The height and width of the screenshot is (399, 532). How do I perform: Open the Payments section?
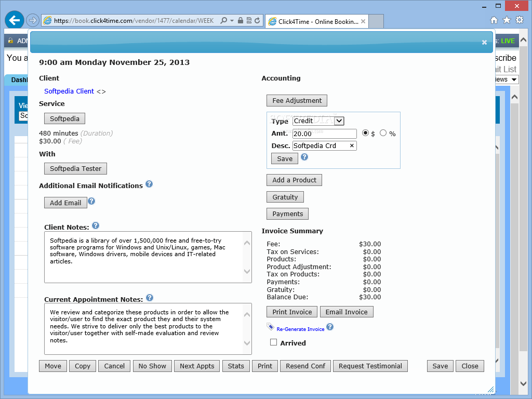pos(287,214)
